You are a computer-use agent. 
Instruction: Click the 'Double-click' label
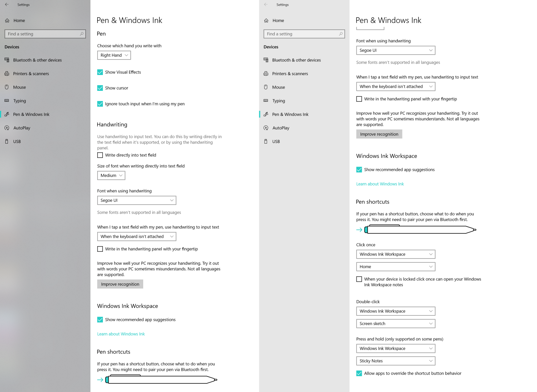point(368,302)
